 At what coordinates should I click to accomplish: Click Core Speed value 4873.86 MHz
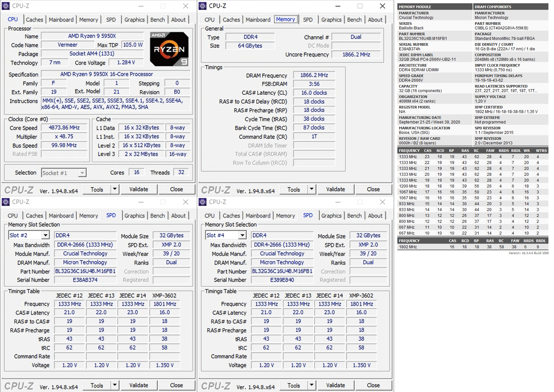click(x=64, y=128)
